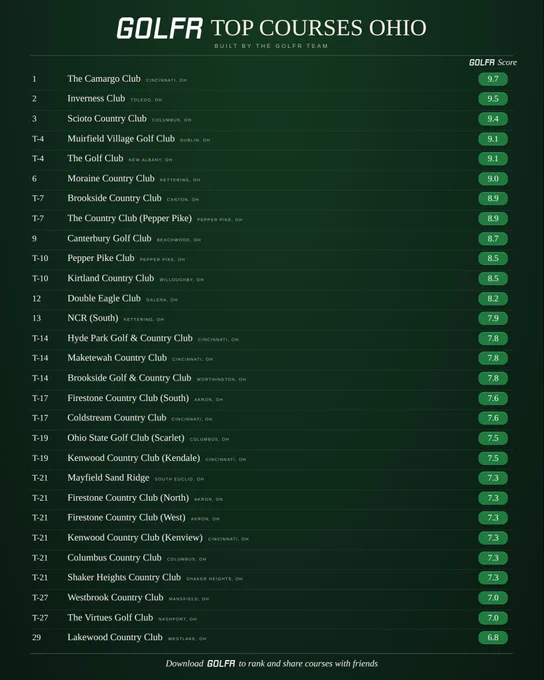Select Firestone Country Club (North)
The height and width of the screenshot is (680, 544).
point(128,497)
